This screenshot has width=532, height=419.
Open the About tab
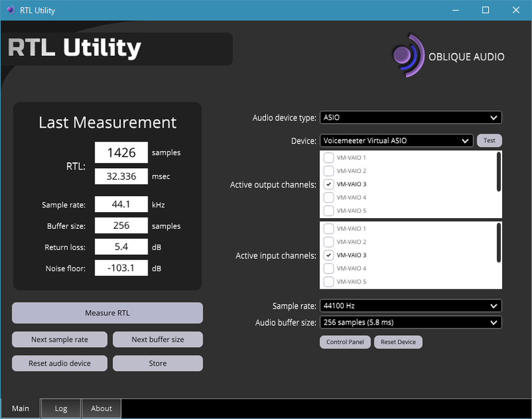pyautogui.click(x=101, y=408)
